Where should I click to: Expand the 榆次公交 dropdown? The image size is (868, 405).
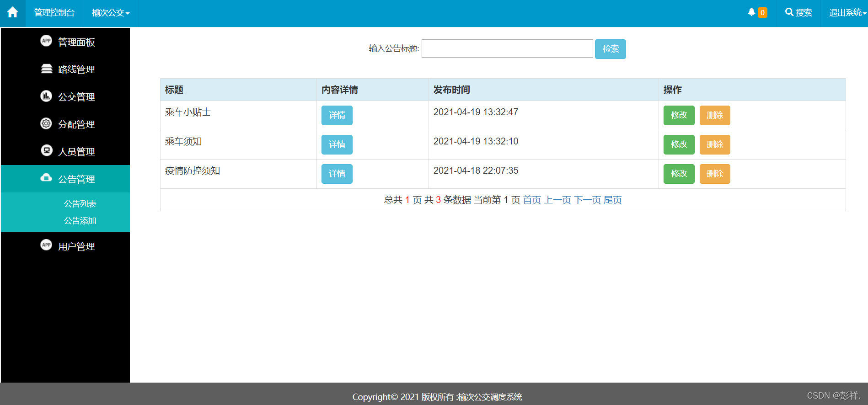(111, 13)
